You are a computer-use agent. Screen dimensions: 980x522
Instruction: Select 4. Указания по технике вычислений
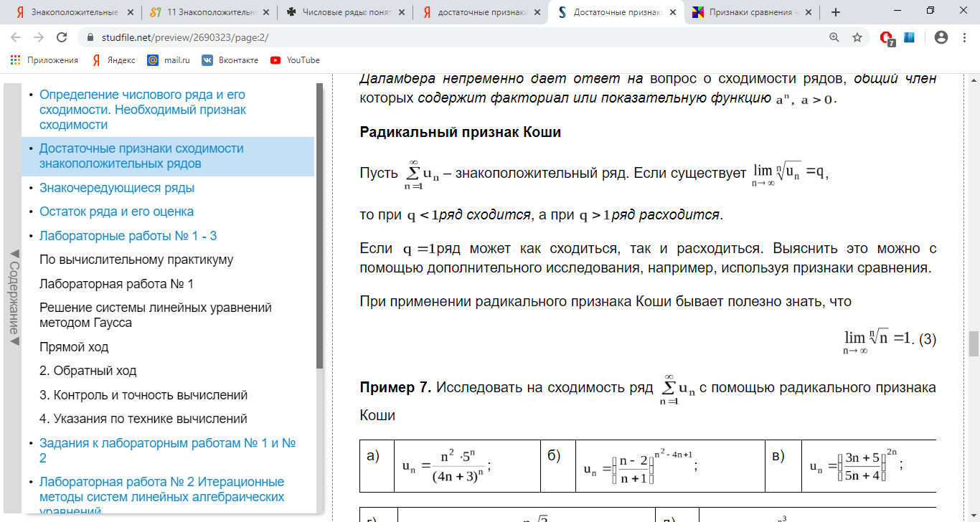[x=143, y=419]
